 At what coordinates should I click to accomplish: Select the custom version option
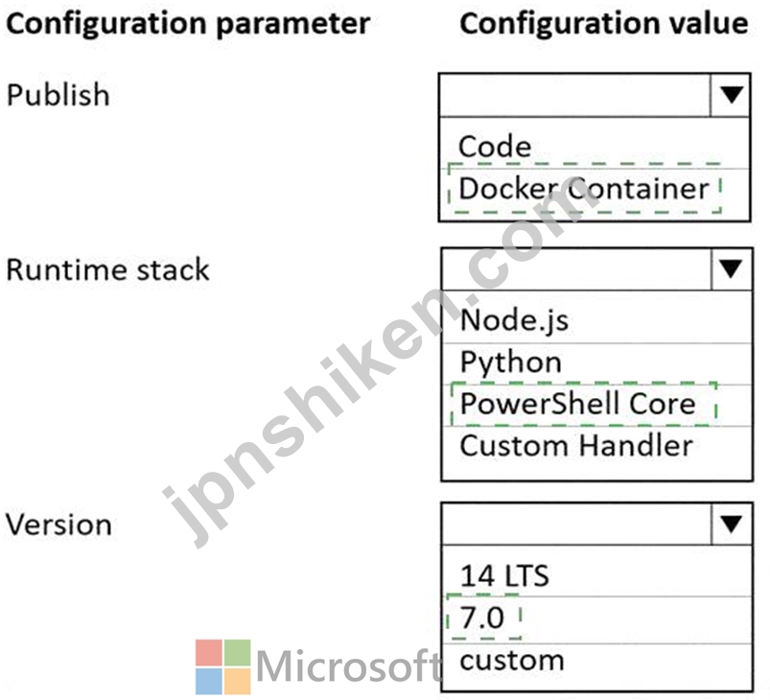(512, 661)
